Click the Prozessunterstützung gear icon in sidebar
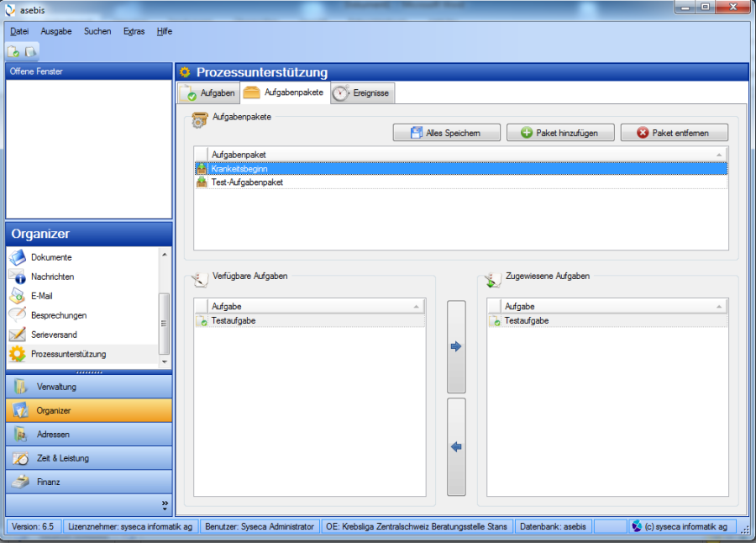 click(18, 354)
